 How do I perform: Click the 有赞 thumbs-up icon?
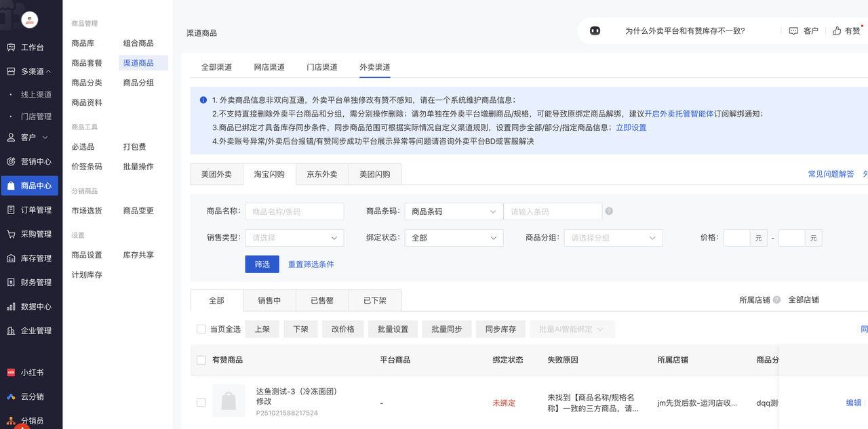(x=837, y=31)
